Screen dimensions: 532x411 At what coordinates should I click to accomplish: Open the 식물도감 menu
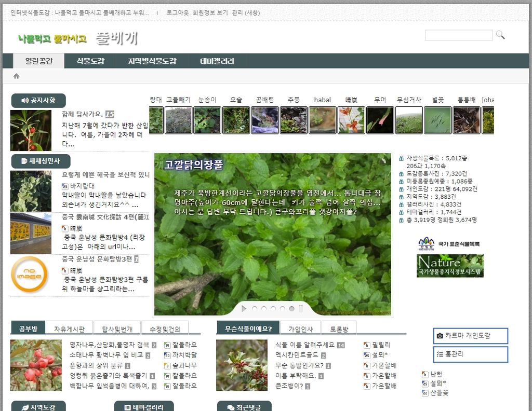(90, 61)
